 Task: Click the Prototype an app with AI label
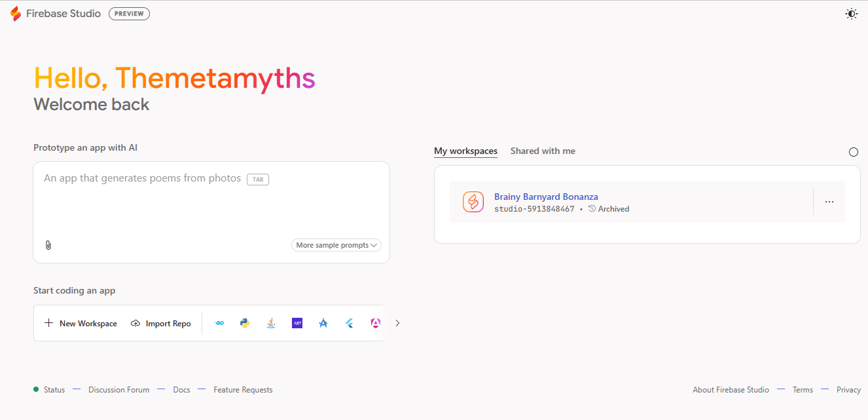86,148
